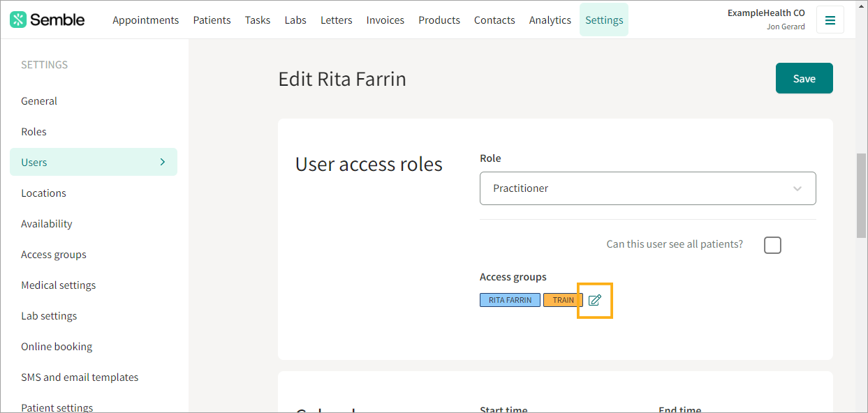Open Contacts in top navigation

click(x=494, y=20)
